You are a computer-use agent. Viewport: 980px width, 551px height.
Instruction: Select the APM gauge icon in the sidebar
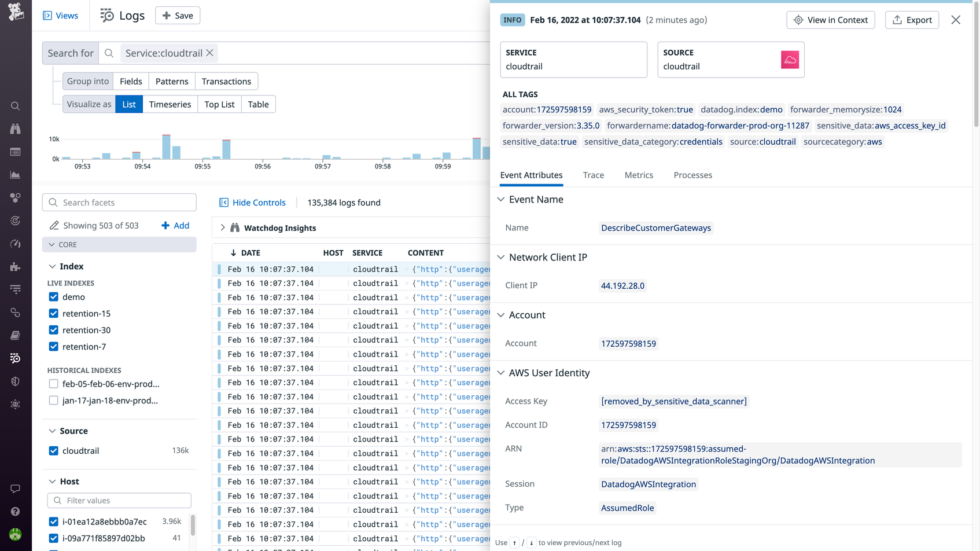(16, 244)
